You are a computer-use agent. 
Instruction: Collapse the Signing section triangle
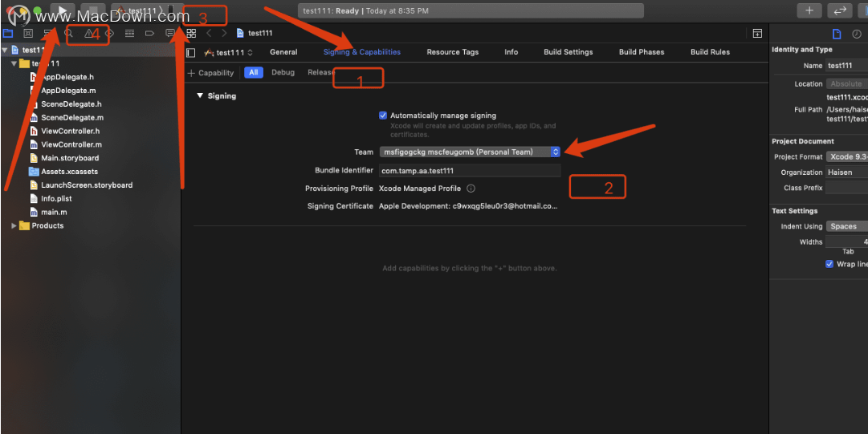pos(201,96)
